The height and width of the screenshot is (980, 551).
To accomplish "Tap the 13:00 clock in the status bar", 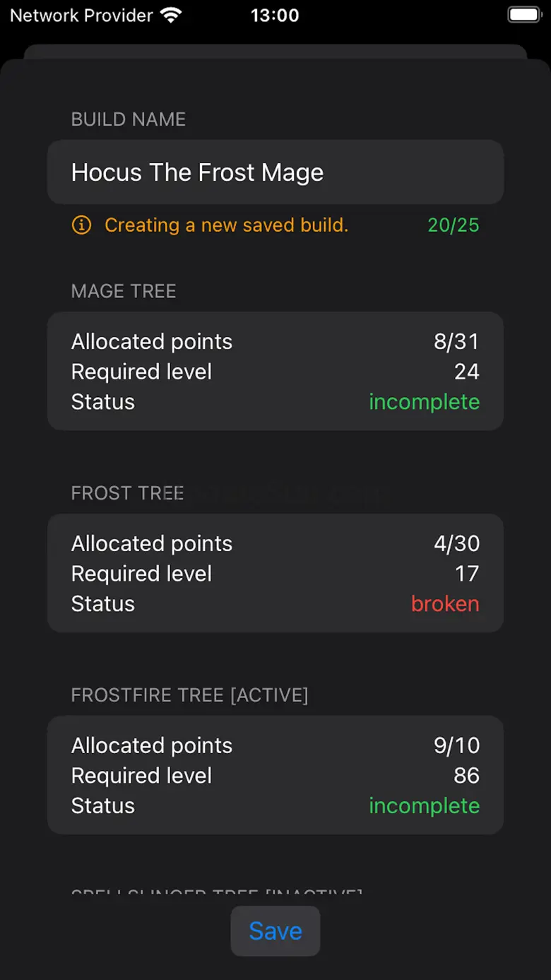I will point(275,15).
